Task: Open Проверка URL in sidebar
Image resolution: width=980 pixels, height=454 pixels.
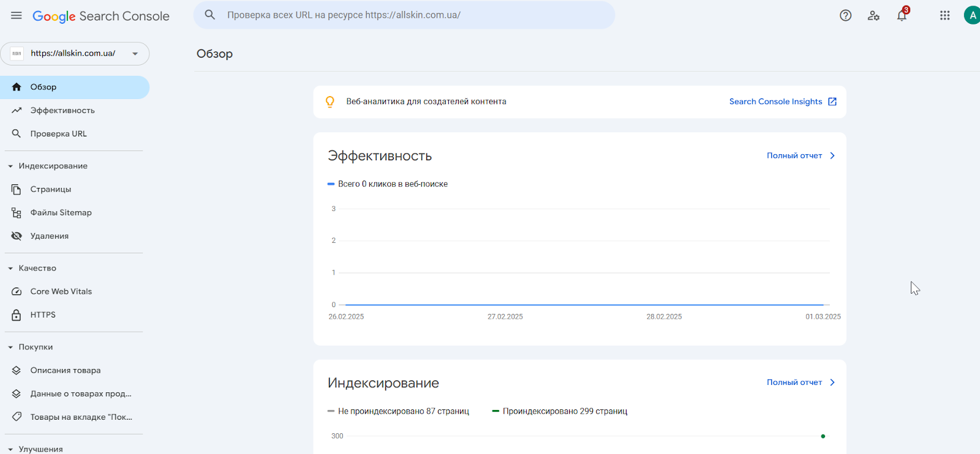Action: point(75,133)
